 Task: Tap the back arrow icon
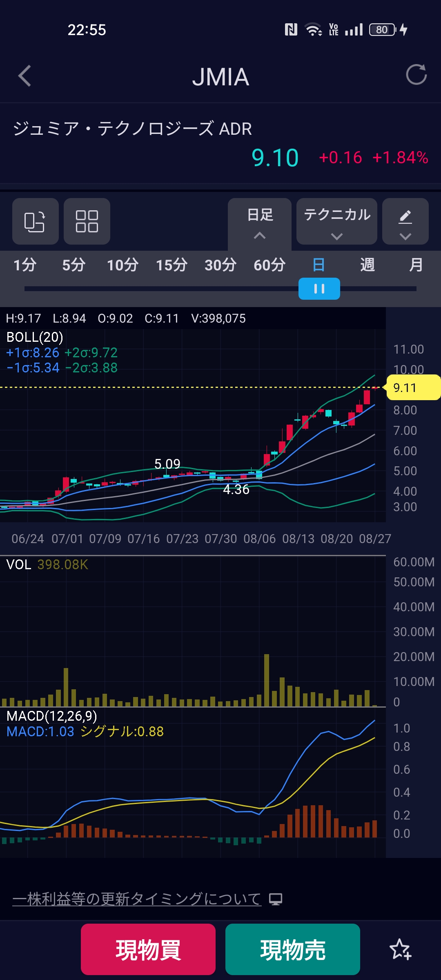point(25,76)
